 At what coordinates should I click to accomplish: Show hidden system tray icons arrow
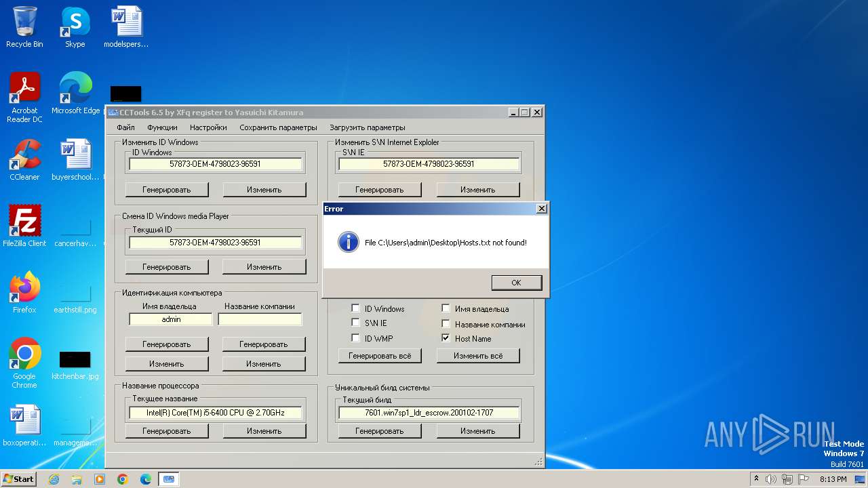(x=756, y=479)
